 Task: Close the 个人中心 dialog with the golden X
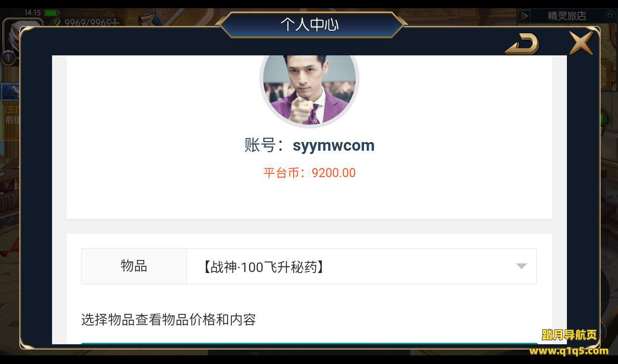tap(581, 43)
